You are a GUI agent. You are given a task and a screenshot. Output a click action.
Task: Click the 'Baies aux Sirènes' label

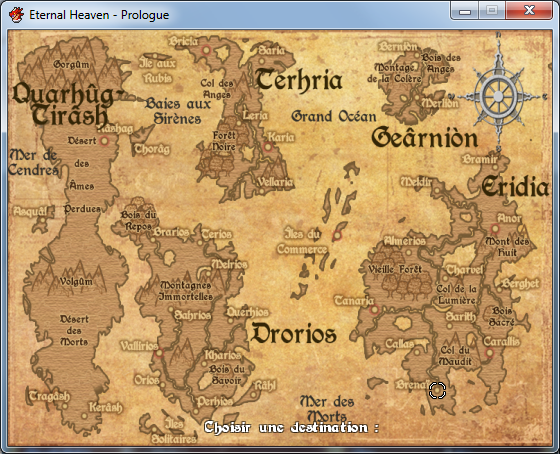coord(178,111)
